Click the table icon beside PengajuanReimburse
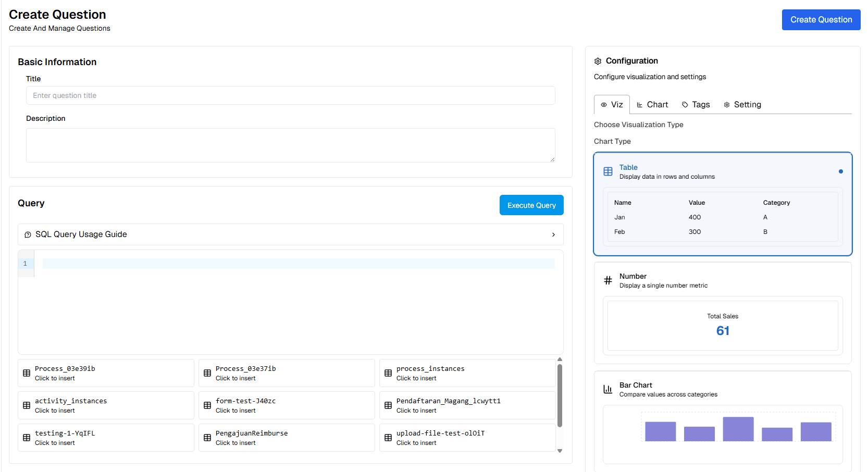The width and height of the screenshot is (868, 472). tap(207, 438)
